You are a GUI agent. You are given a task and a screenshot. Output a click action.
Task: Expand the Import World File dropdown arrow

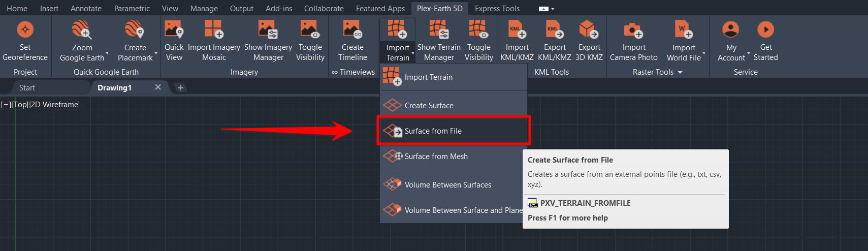(704, 53)
